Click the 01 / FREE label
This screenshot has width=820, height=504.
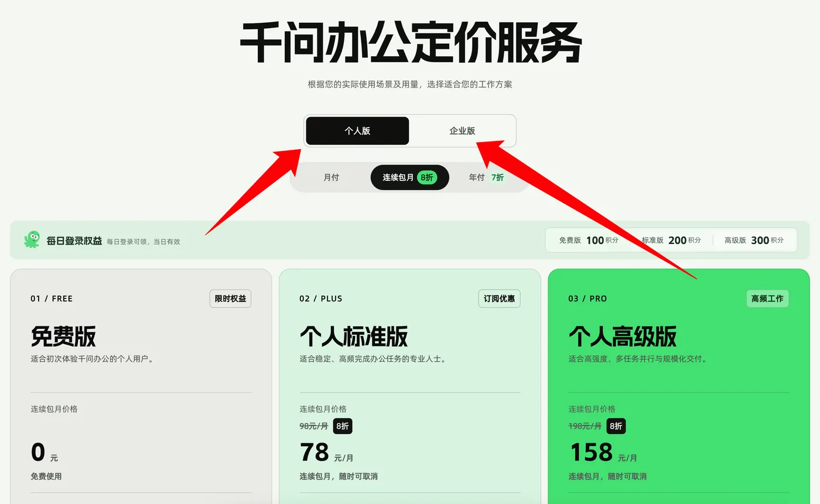[x=52, y=299]
